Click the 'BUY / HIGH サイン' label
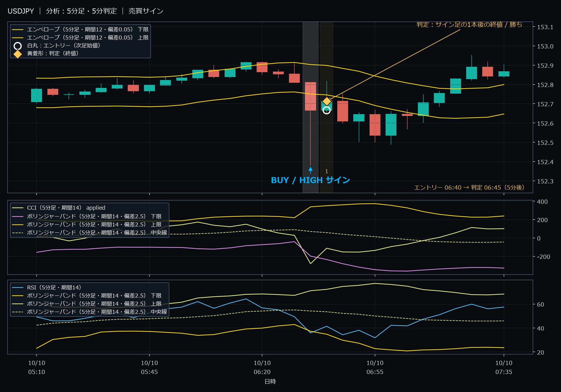This screenshot has width=561, height=392. (x=310, y=180)
